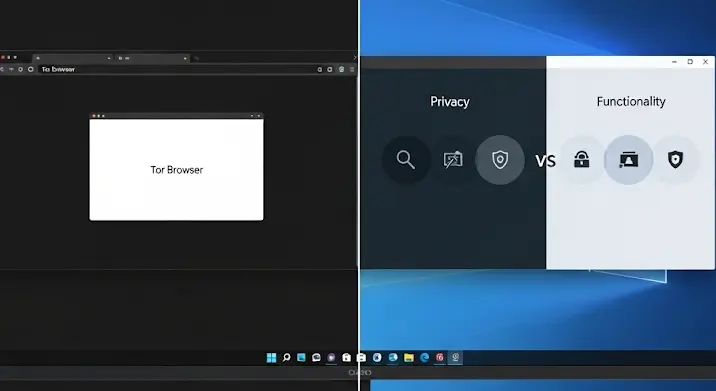Screen dimensions: 716x391
Task: Click the circular reload icon left of address field
Action: [31, 69]
